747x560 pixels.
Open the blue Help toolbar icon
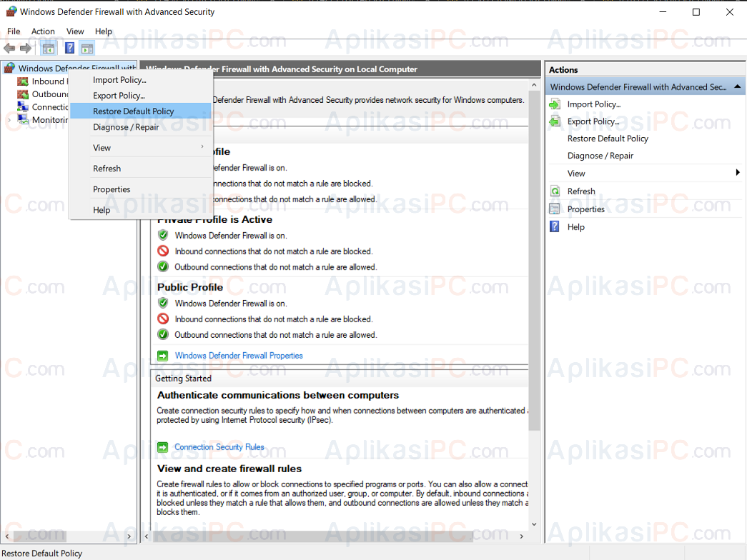(x=69, y=48)
